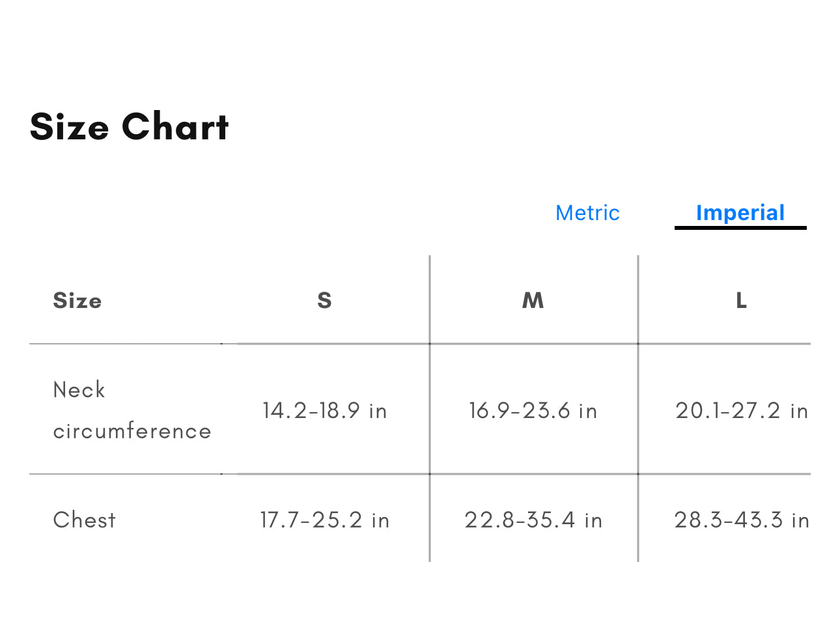Click the 16.9-23.6 in neck value
The height and width of the screenshot is (629, 840).
coord(533,411)
